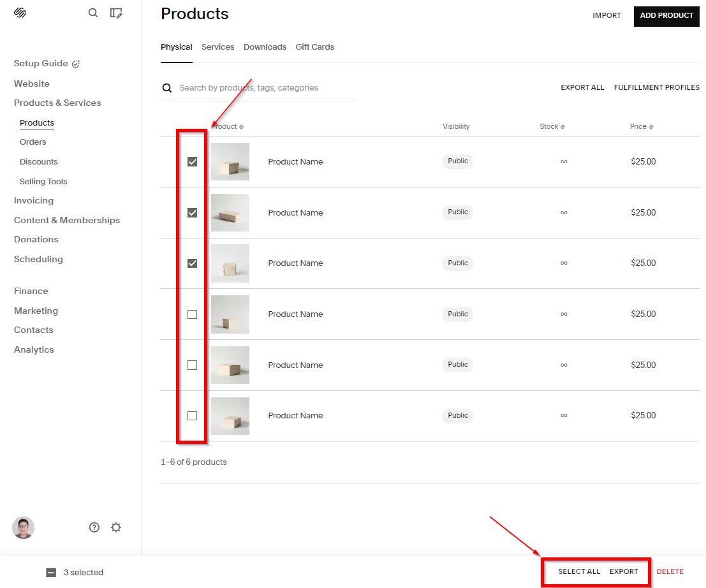Open Marketing in sidebar

point(36,311)
